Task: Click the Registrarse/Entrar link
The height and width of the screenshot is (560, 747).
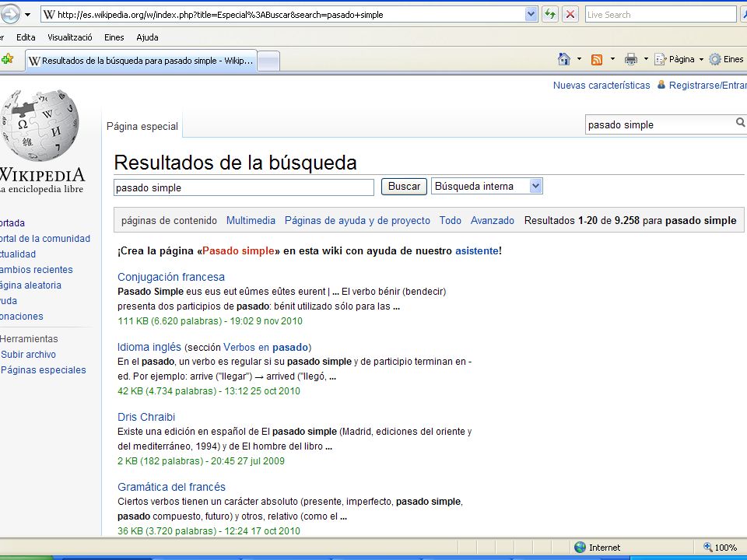Action: click(x=707, y=86)
